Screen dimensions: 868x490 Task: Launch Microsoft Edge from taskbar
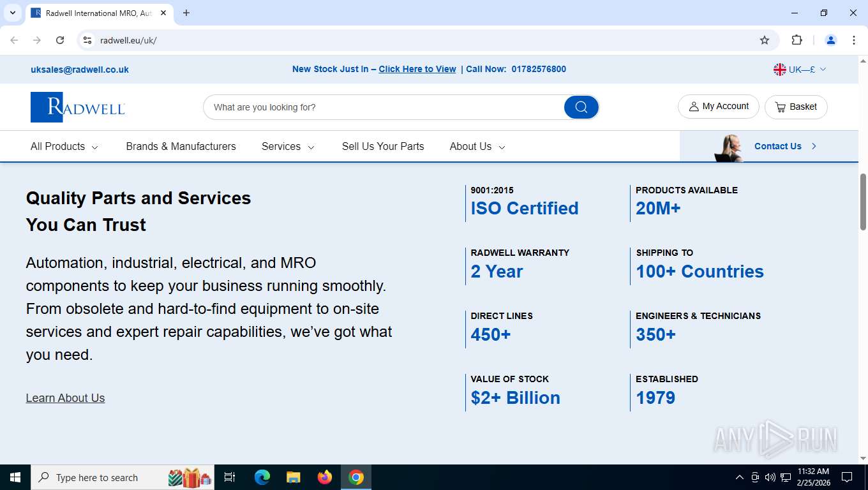point(262,477)
